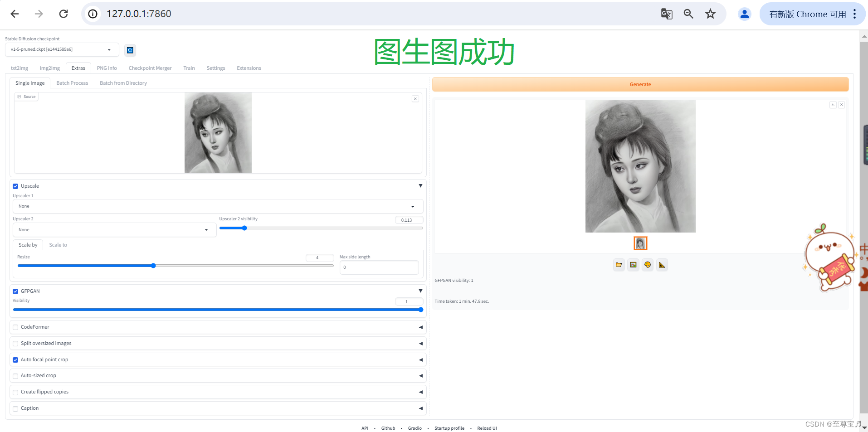
Task: Expand Create flipped copies section arrow
Action: [x=420, y=392]
